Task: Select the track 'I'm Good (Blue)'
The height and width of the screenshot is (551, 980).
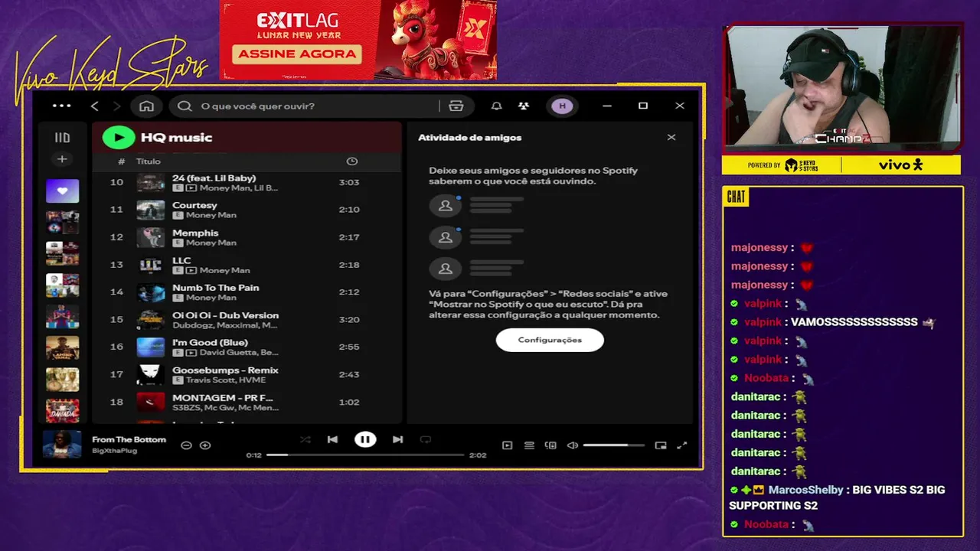Action: click(x=247, y=347)
